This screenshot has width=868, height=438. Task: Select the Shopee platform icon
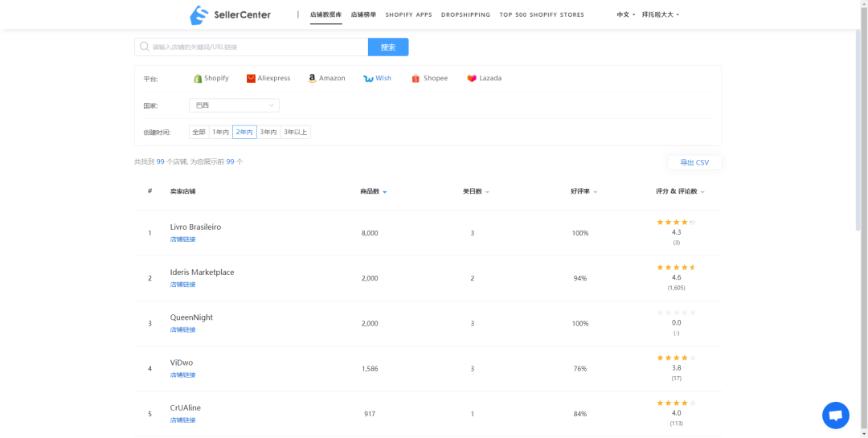click(416, 79)
